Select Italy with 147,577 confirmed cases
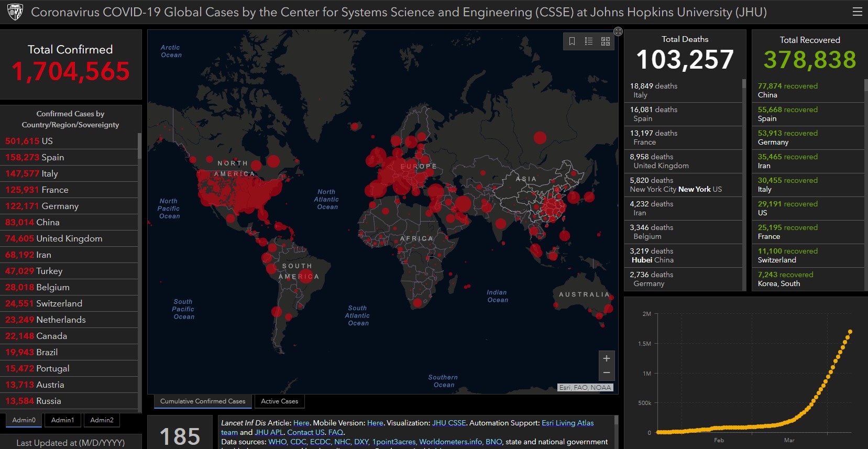Image resolution: width=868 pixels, height=449 pixels. click(69, 173)
